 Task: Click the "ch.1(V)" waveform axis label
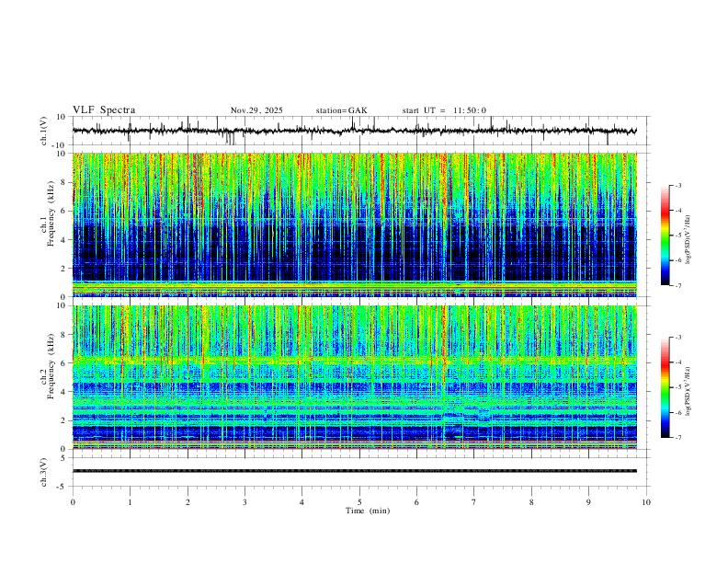(44, 131)
